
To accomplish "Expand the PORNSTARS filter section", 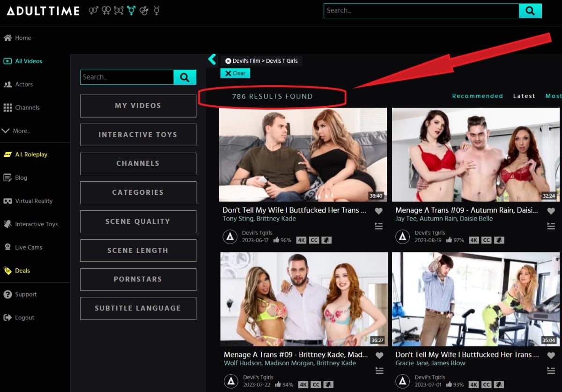I will [138, 279].
